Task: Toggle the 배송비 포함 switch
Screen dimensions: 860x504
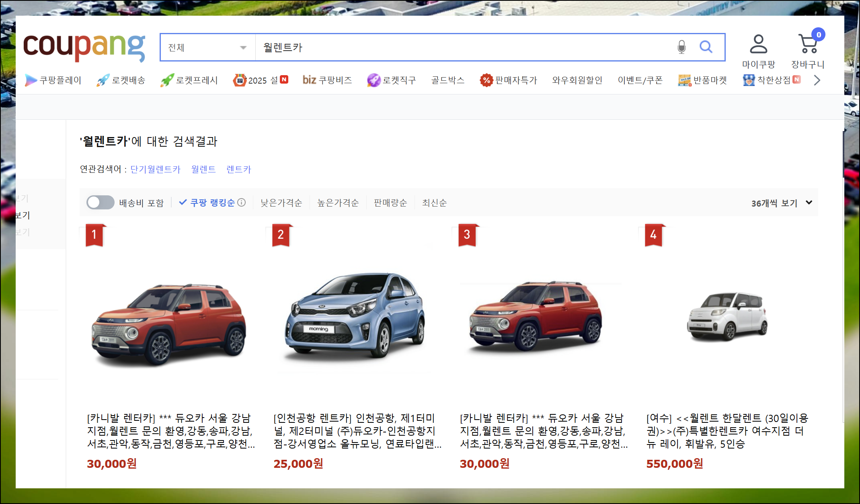Action: (x=101, y=203)
